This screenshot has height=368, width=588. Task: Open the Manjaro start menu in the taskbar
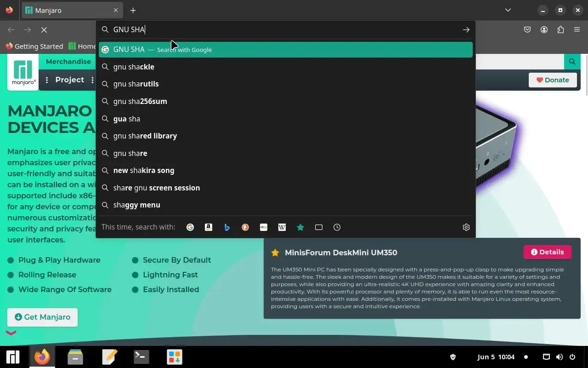[13, 357]
